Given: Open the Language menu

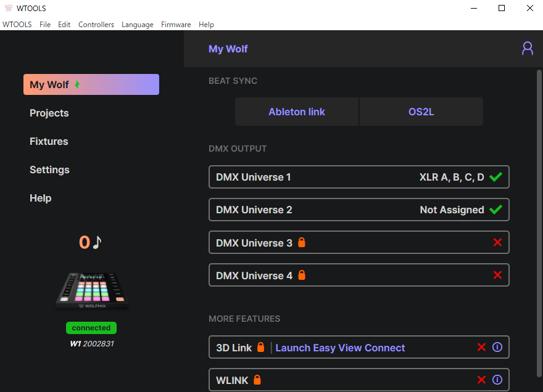Looking at the screenshot, I should 138,25.
